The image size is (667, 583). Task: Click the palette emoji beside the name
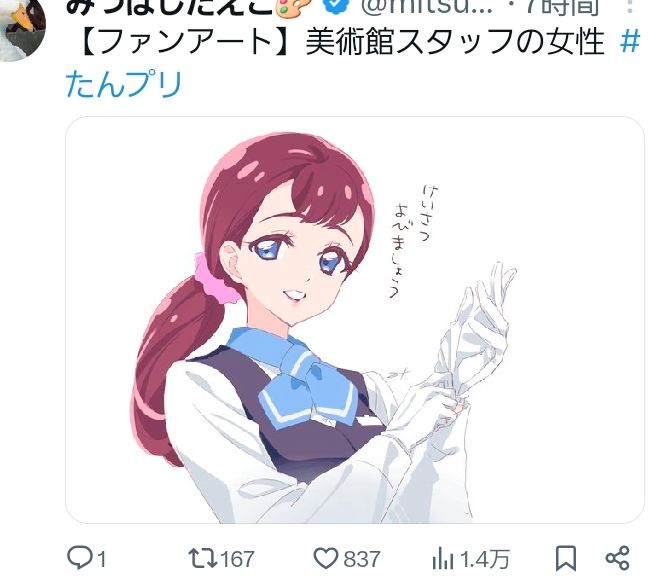294,7
